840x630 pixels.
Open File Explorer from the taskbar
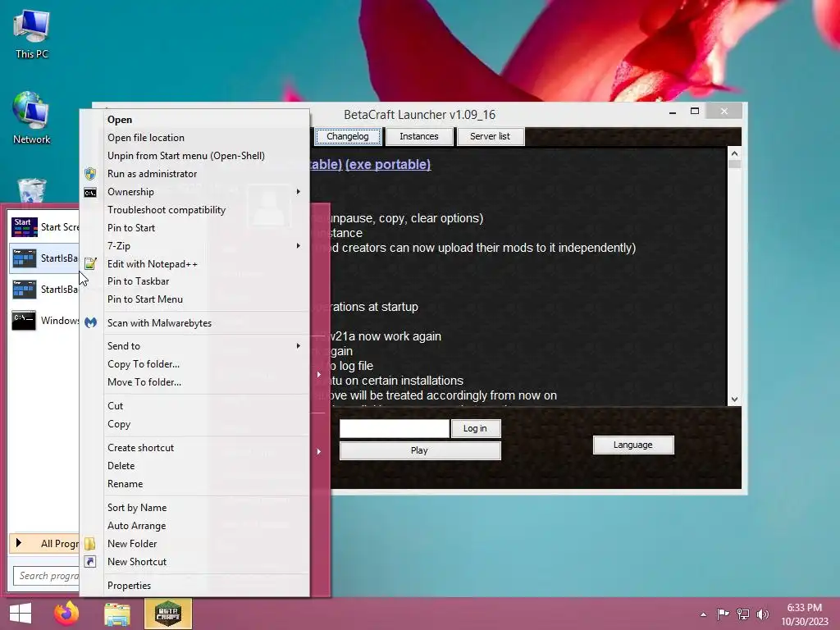(116, 614)
